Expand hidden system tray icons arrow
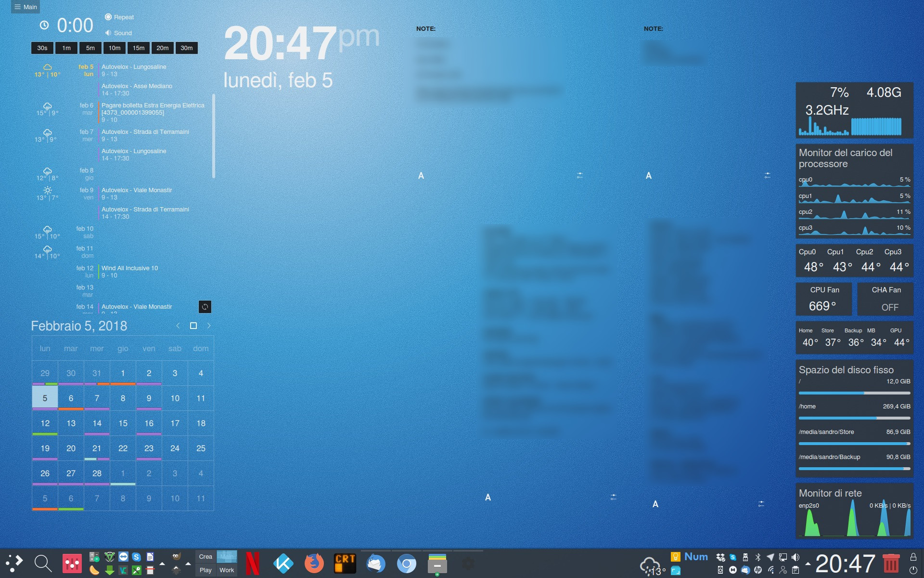 click(x=808, y=564)
